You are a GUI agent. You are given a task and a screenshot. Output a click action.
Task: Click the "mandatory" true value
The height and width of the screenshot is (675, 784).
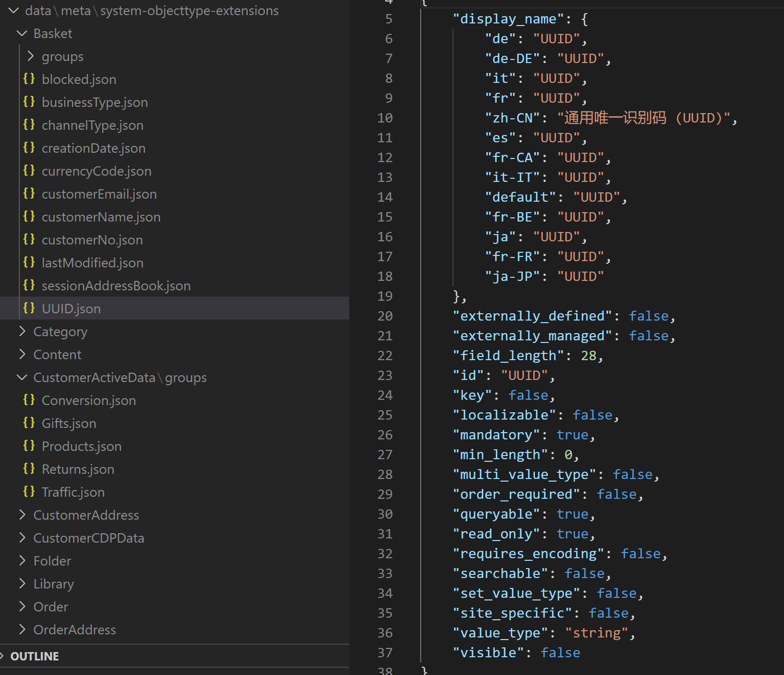click(572, 435)
